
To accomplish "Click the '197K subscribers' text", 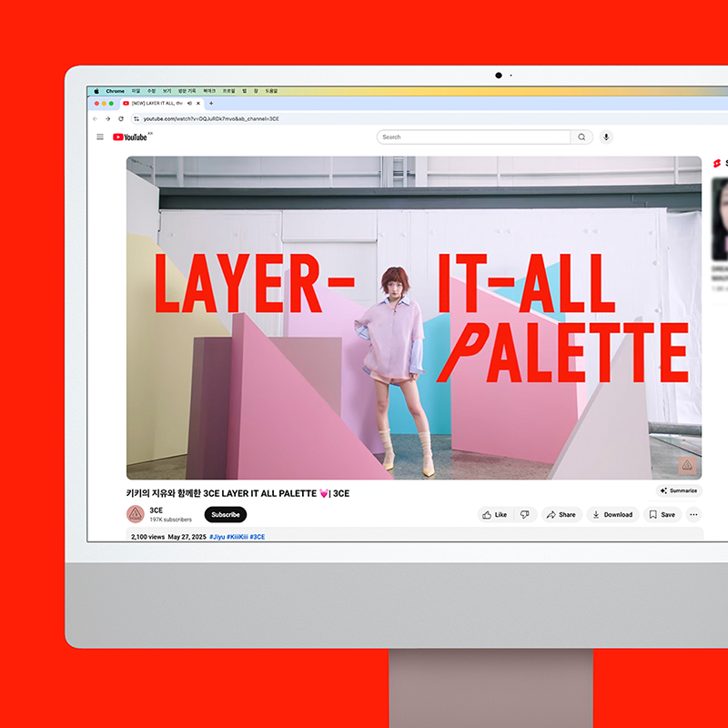I will [170, 520].
